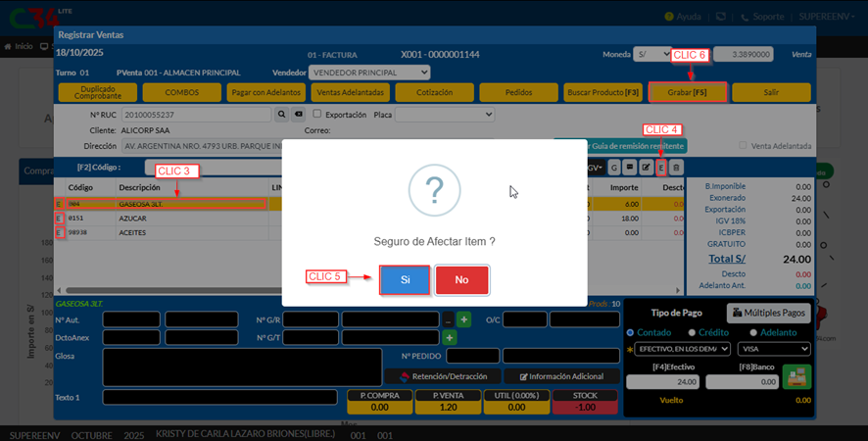Click the edit pencil icon in item toolbar
Screen dimensions: 868x441
(x=646, y=168)
